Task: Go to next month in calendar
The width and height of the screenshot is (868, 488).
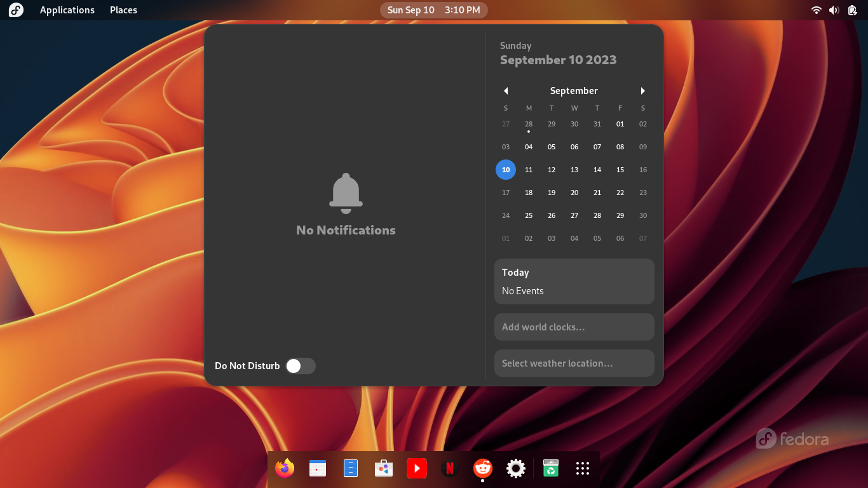Action: pyautogui.click(x=643, y=91)
